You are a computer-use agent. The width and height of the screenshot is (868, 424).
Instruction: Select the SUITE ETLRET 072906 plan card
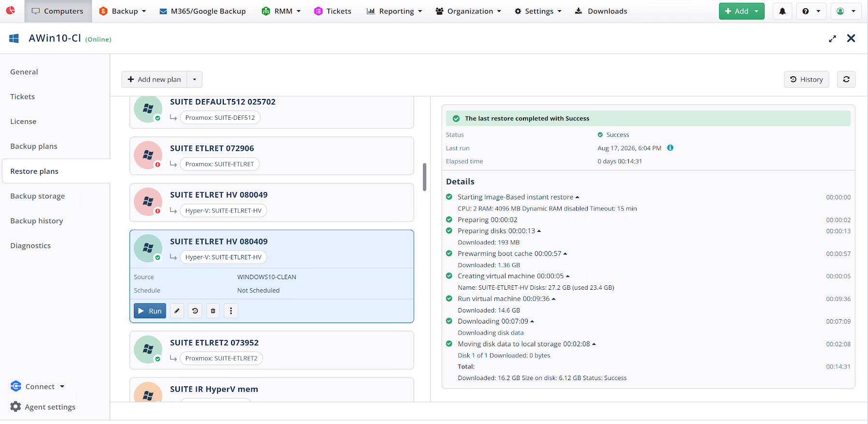click(x=272, y=156)
